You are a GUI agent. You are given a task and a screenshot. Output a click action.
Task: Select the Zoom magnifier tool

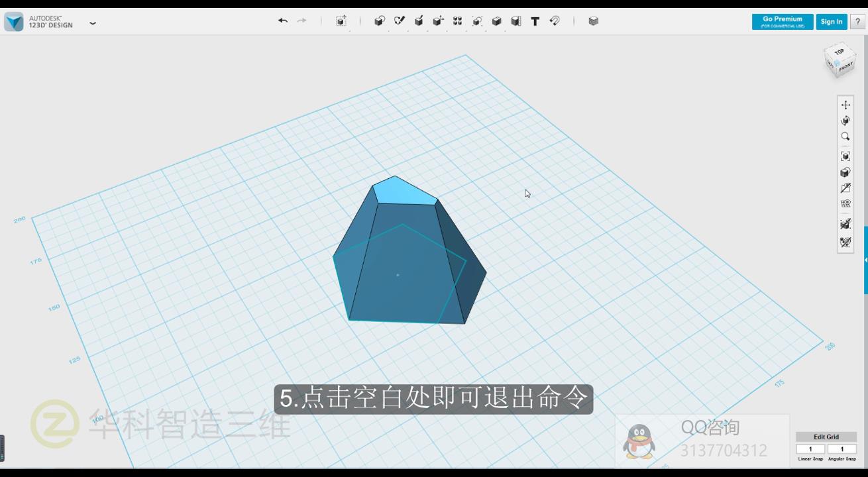[845, 136]
